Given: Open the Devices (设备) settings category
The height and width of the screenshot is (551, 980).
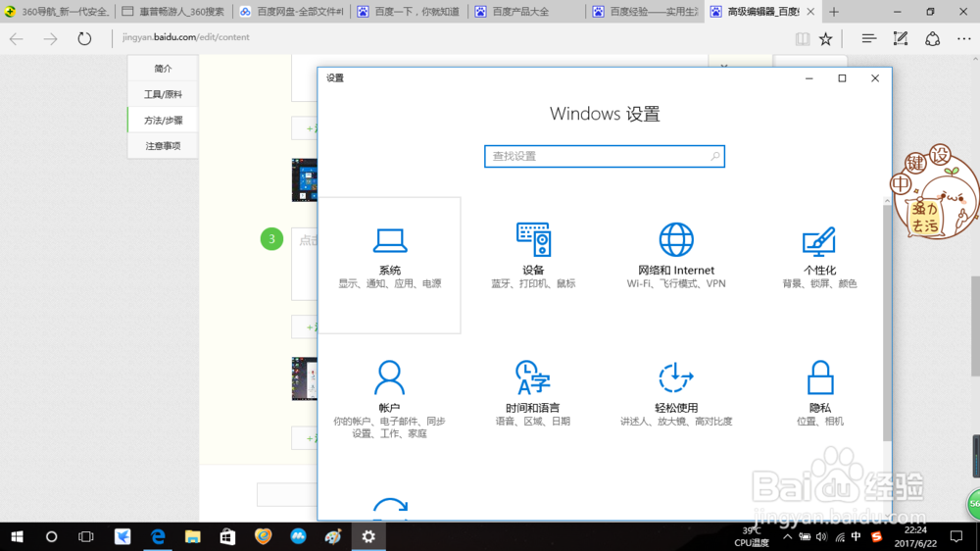Looking at the screenshot, I should (x=533, y=255).
